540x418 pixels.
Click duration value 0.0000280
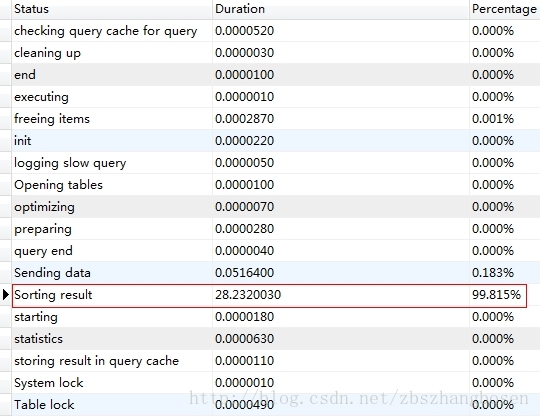pyautogui.click(x=245, y=229)
